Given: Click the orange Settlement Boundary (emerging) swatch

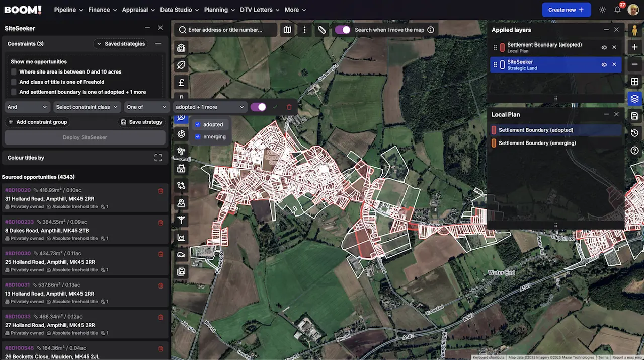Looking at the screenshot, I should pyautogui.click(x=494, y=143).
